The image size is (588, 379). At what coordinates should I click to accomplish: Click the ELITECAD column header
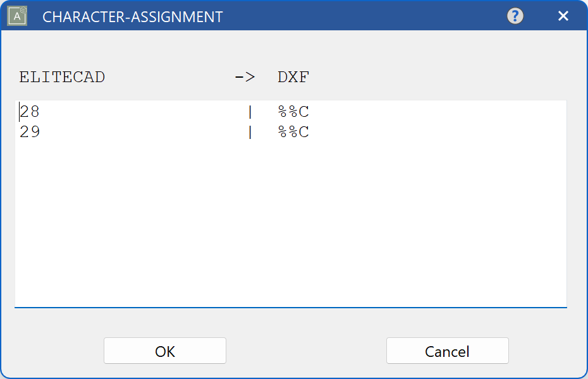click(61, 76)
